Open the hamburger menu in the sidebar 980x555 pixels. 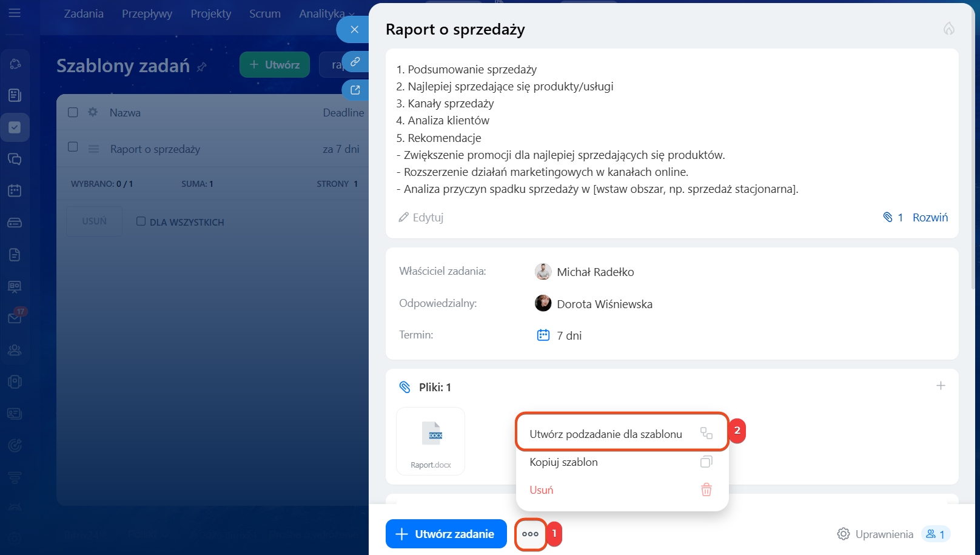tap(15, 13)
